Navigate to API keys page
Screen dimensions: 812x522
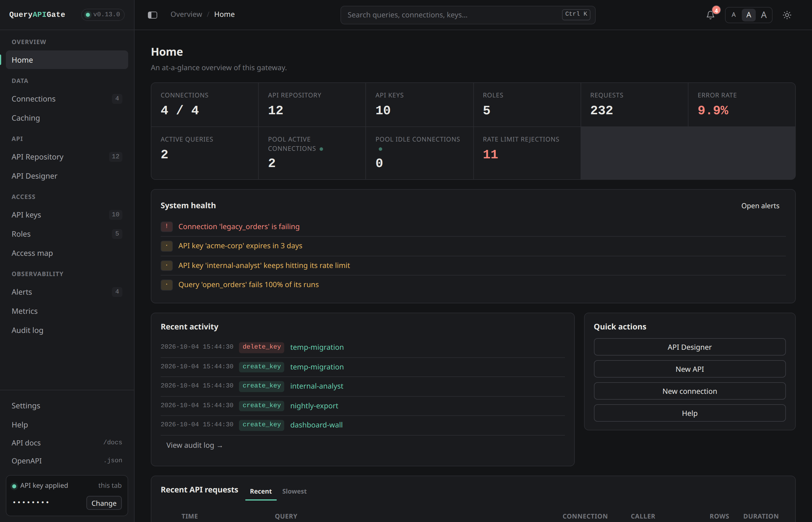click(67, 215)
